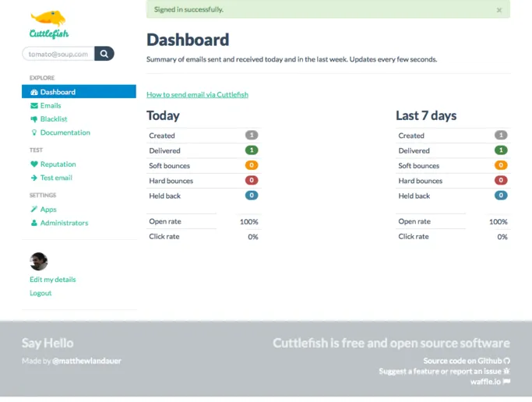Dismiss the signed in successfully alert
The height and width of the screenshot is (402, 532).
pyautogui.click(x=499, y=10)
